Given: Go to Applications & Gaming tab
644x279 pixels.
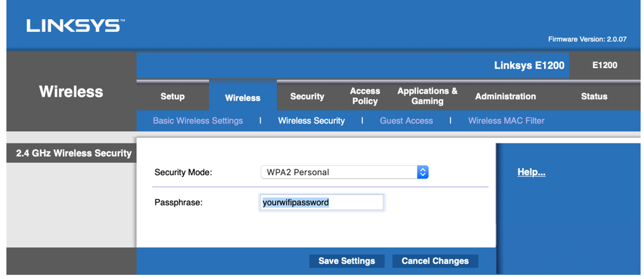Looking at the screenshot, I should (427, 96).
